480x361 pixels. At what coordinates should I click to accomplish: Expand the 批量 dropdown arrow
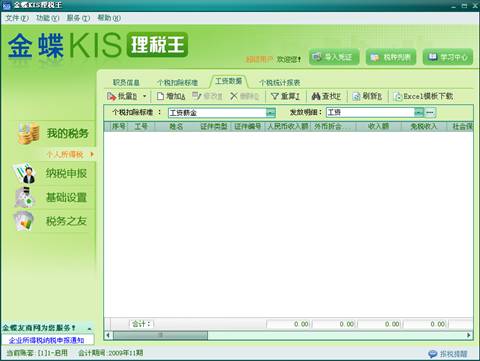(144, 96)
